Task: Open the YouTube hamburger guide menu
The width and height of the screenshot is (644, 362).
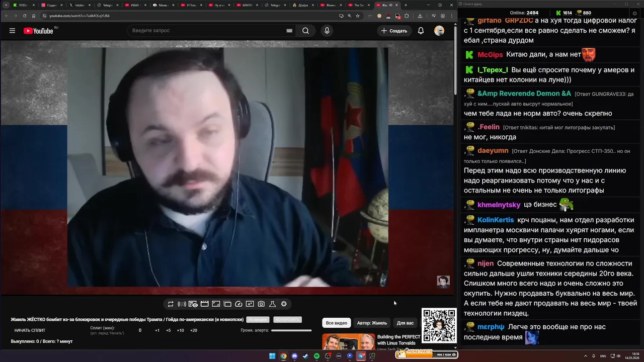Action: pos(12,31)
